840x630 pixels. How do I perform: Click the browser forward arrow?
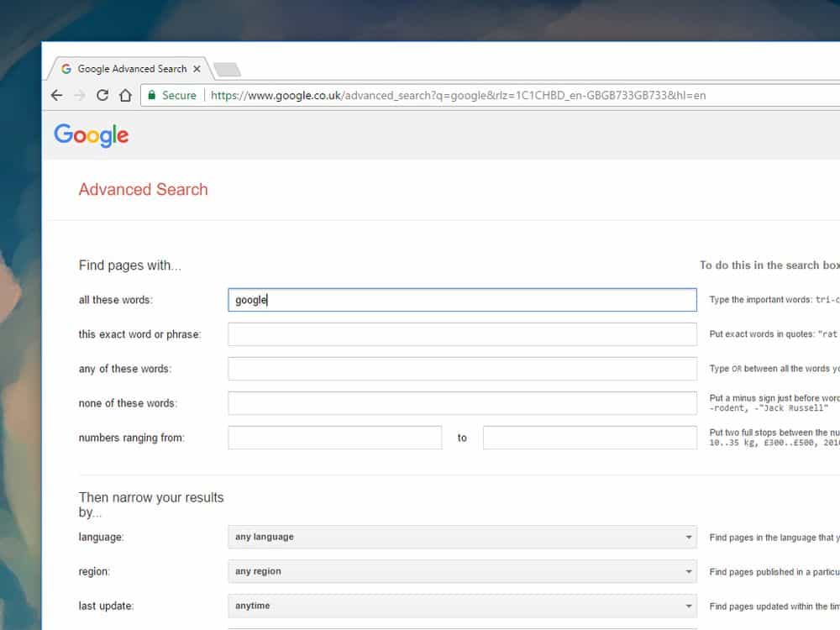click(x=80, y=96)
